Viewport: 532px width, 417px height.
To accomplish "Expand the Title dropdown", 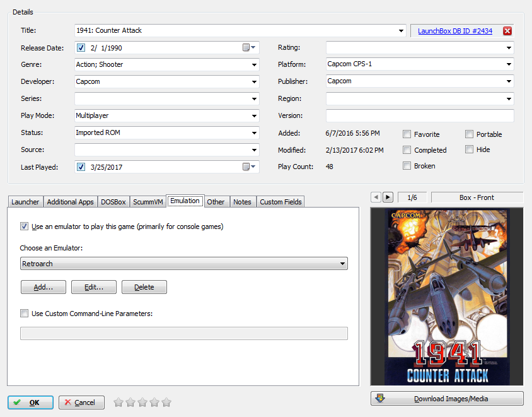I will 401,30.
